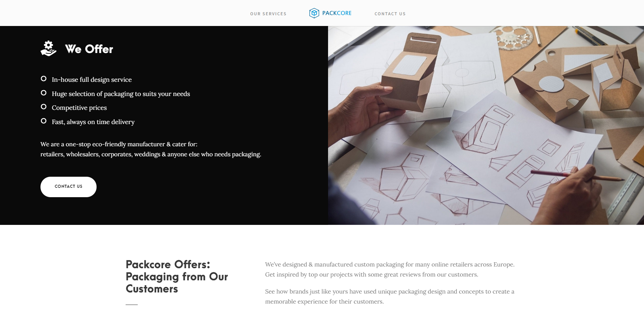Viewport: 644px width, 324px height.
Task: Click the We Offer heading
Action: coord(89,49)
